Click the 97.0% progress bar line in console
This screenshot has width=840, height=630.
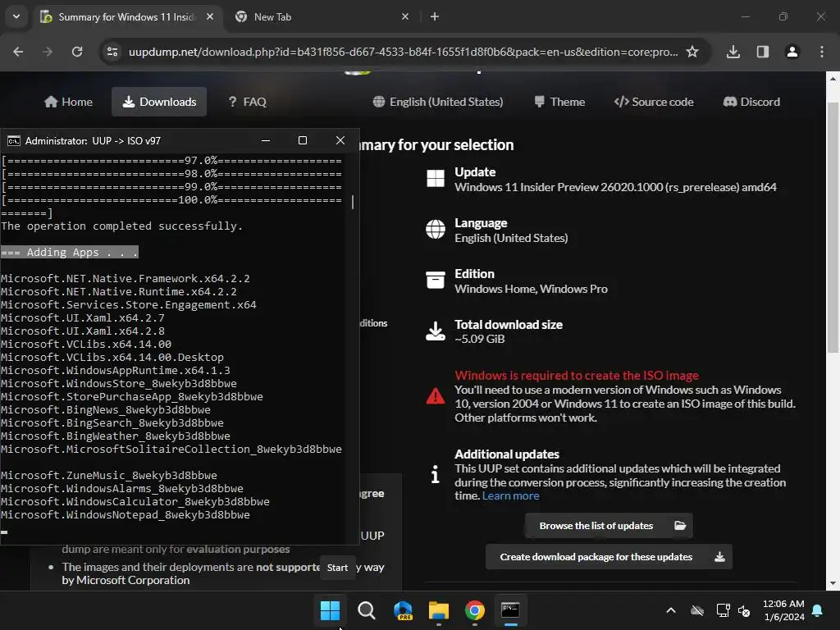pyautogui.click(x=171, y=161)
